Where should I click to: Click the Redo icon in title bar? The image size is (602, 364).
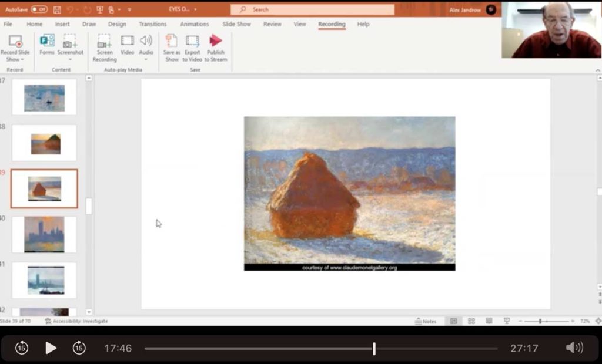click(87, 9)
